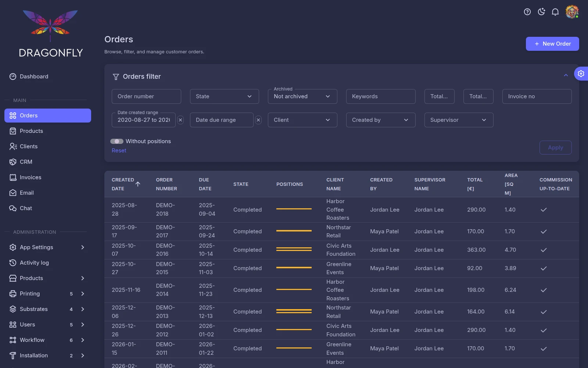
Task: Open Email in sidebar
Action: pos(48,193)
